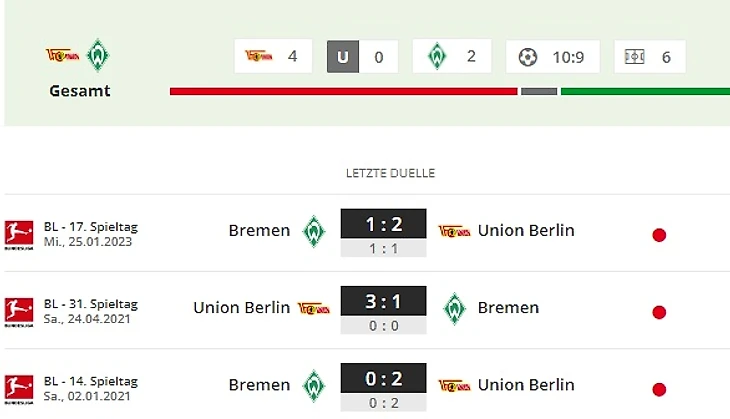Click Bundesliga logo for 31. Spieltag match
Viewport: 730px width, 419px height.
point(20,310)
